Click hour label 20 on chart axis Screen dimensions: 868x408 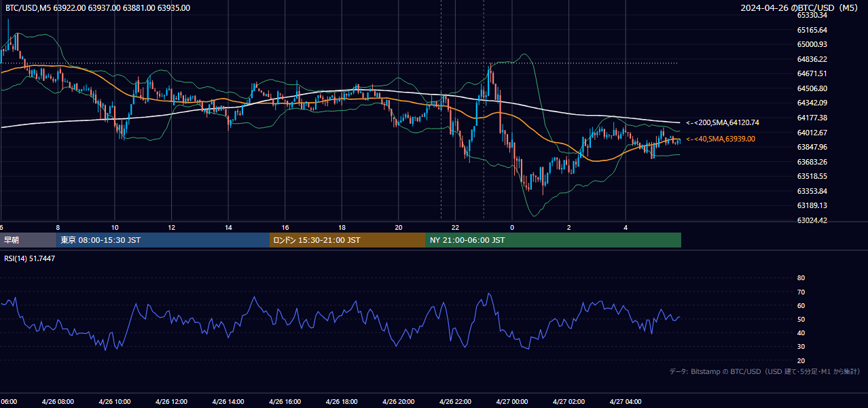[x=399, y=228]
